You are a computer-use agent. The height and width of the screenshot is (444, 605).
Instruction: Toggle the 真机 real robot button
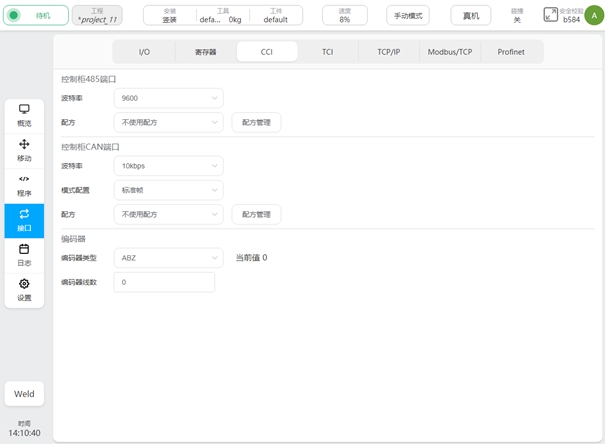coord(470,16)
